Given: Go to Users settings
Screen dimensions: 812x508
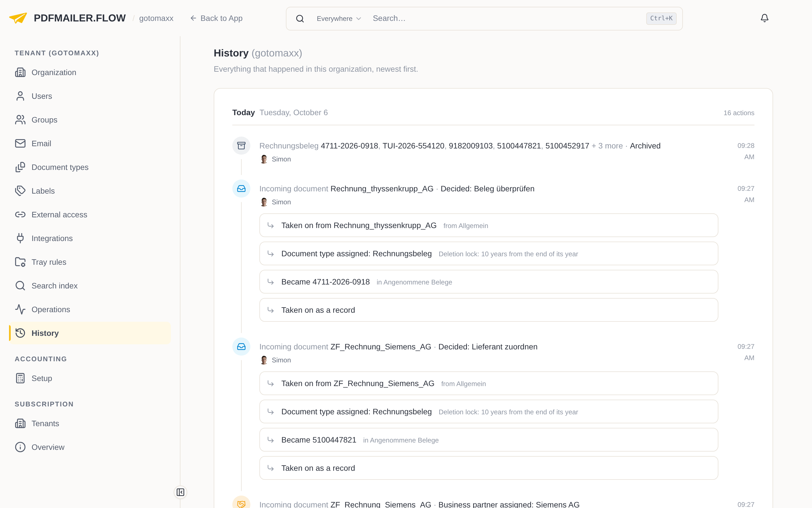Looking at the screenshot, I should (90, 96).
